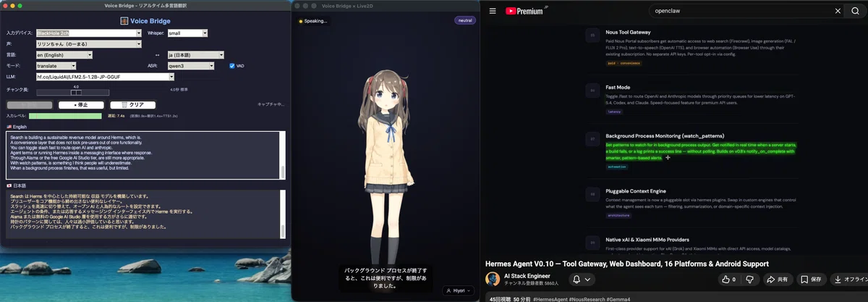Viewport: 868px width, 302px height.
Task: Open the #HermesAgent hashtag link
Action: pos(550,298)
